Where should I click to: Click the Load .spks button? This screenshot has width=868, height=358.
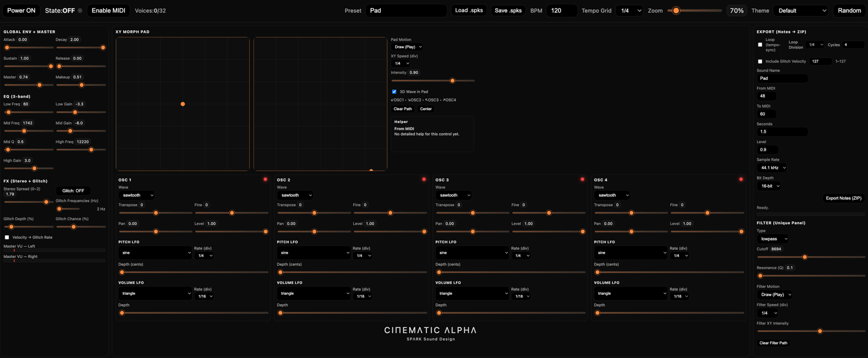pyautogui.click(x=469, y=10)
